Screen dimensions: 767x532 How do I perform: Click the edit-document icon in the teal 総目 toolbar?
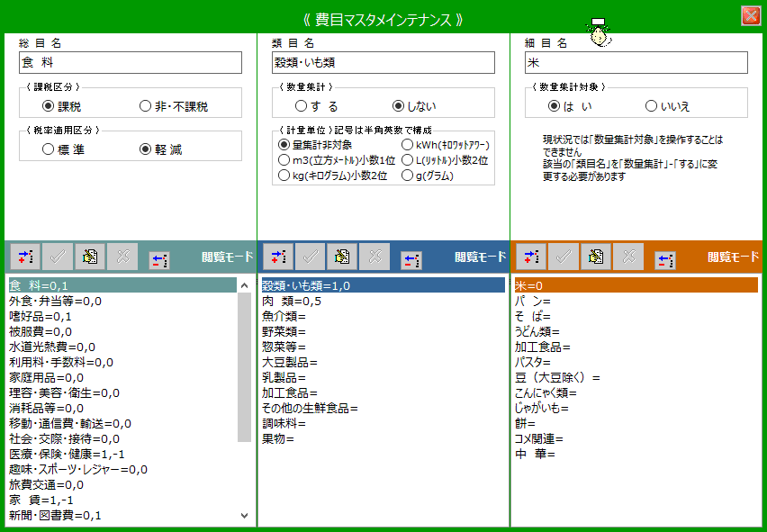coord(90,257)
